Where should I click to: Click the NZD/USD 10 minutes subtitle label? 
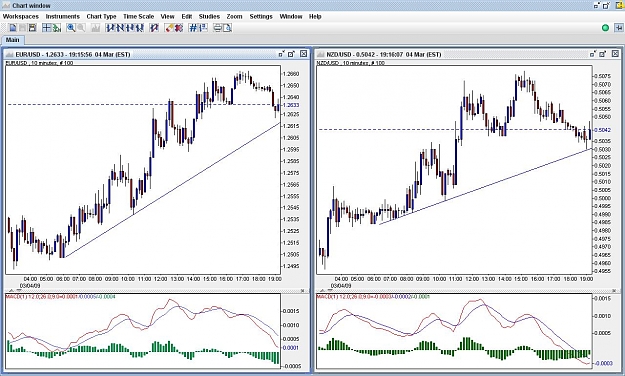point(351,63)
